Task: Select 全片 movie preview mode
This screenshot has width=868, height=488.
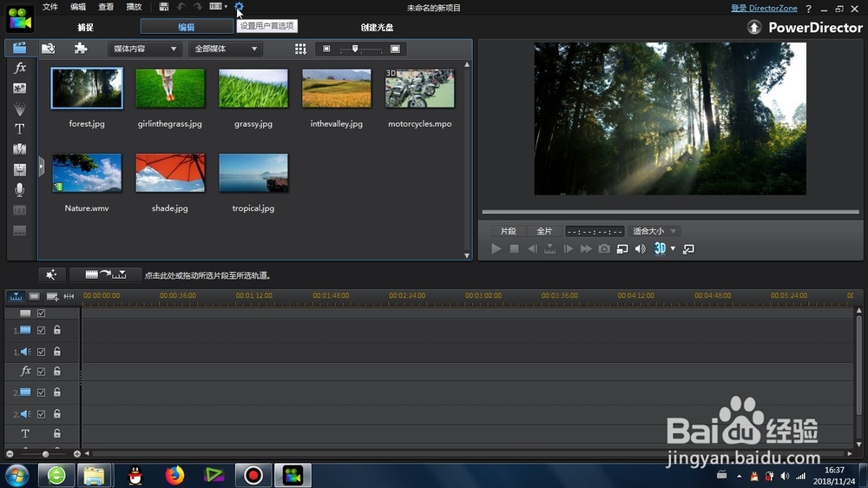Action: pyautogui.click(x=544, y=231)
